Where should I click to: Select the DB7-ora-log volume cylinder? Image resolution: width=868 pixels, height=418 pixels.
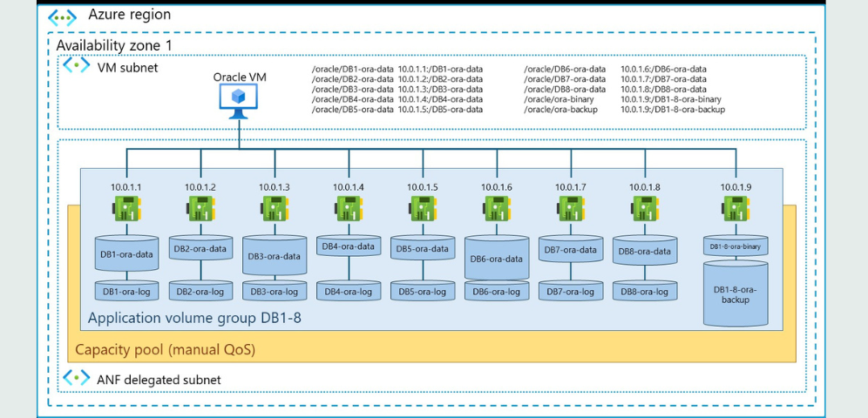click(571, 291)
